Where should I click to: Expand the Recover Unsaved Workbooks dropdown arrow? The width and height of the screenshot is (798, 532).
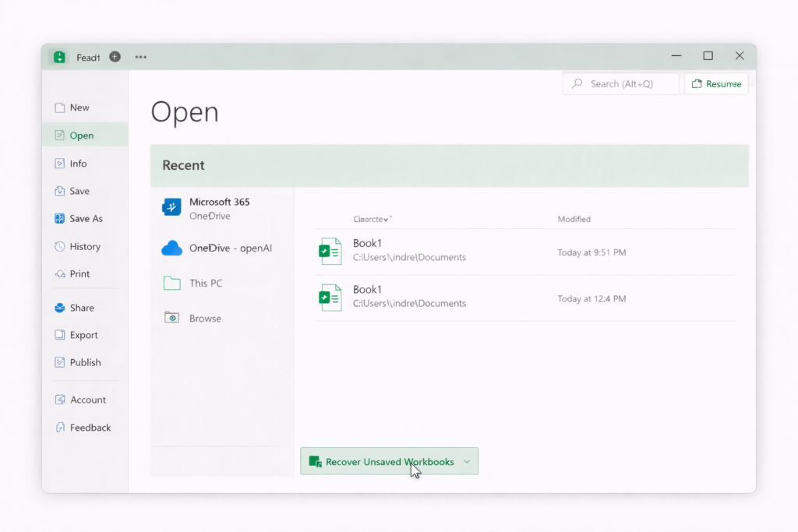(467, 462)
